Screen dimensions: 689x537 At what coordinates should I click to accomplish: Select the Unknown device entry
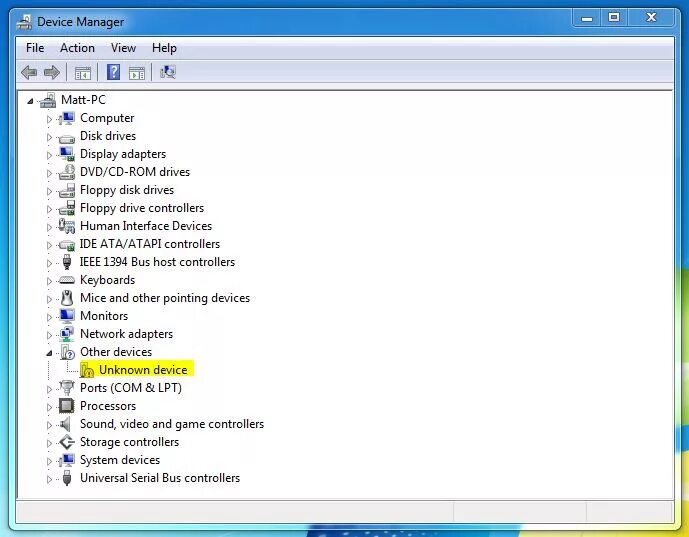click(143, 370)
